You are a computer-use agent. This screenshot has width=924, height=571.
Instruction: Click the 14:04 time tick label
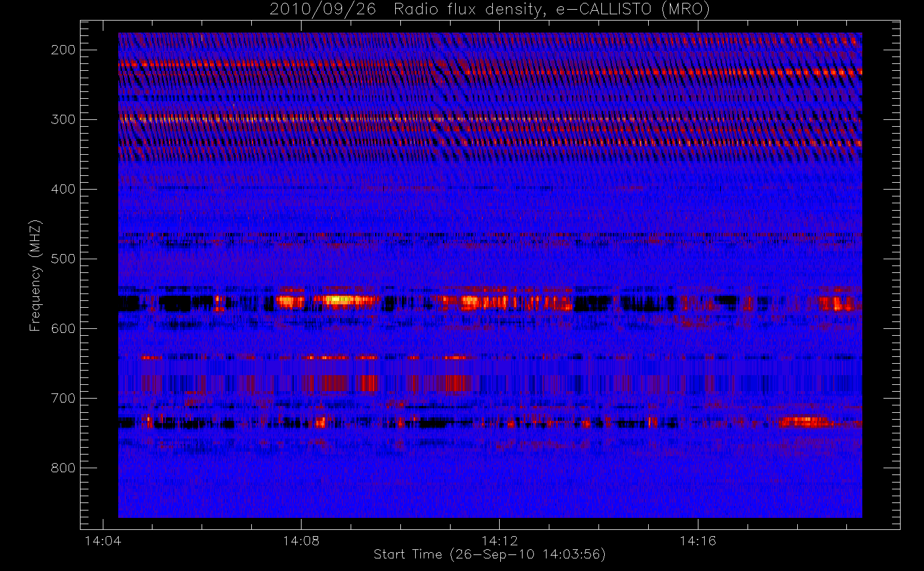click(103, 540)
